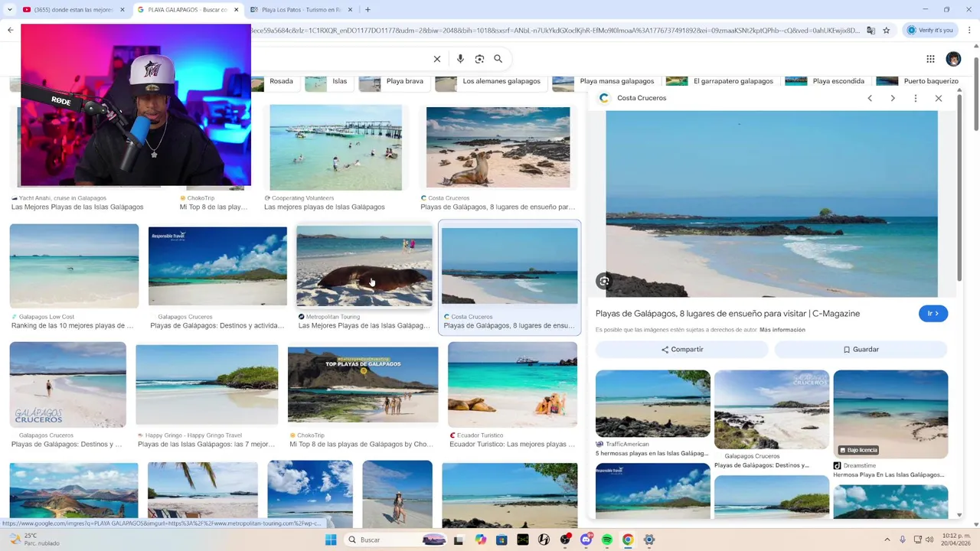Image resolution: width=980 pixels, height=551 pixels.
Task: Open Settings gear from the taskbar
Action: (649, 540)
